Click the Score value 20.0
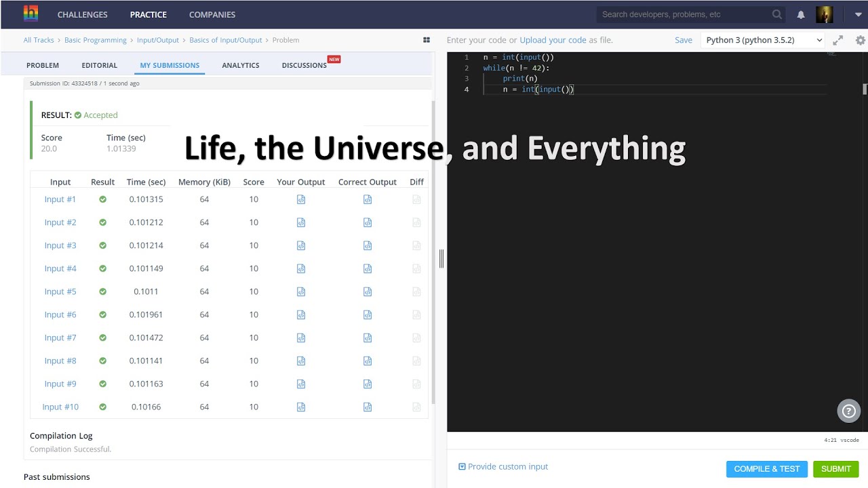Viewport: 868px width, 488px height. [49, 148]
